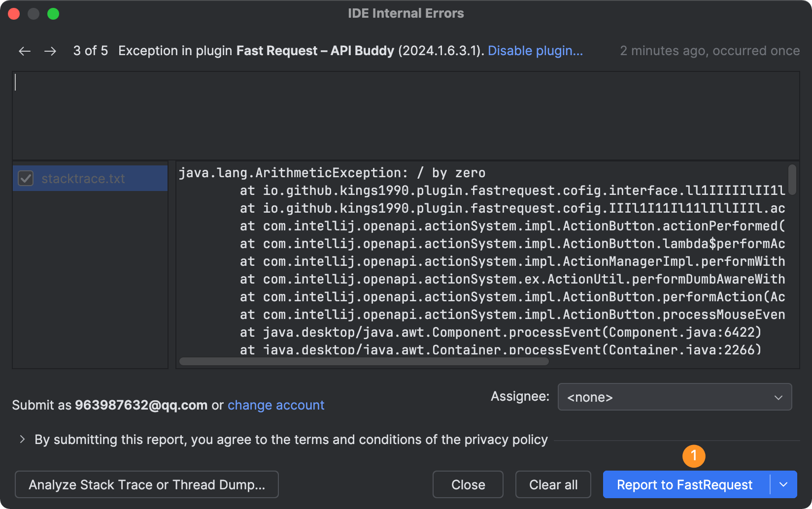
Task: Click the ArithmeticException line in the stack trace
Action: click(x=332, y=173)
